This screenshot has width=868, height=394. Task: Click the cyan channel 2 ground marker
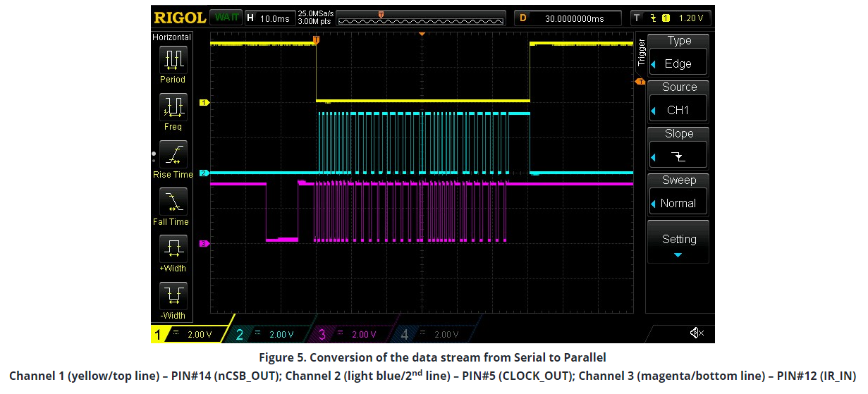204,173
